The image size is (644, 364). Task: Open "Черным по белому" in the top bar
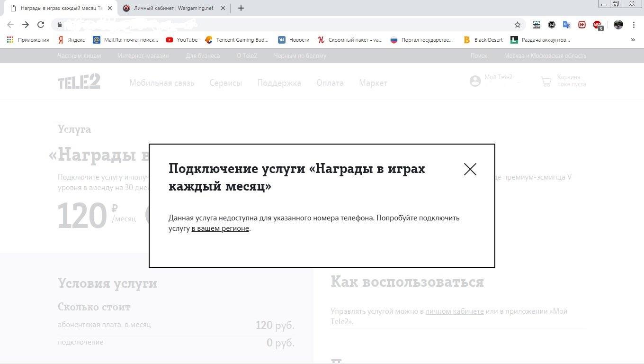coord(300,55)
